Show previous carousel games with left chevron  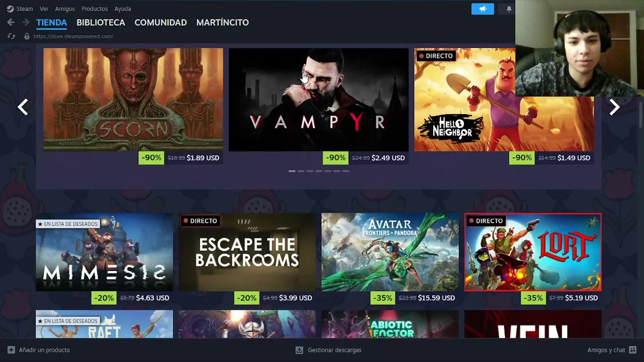point(23,107)
